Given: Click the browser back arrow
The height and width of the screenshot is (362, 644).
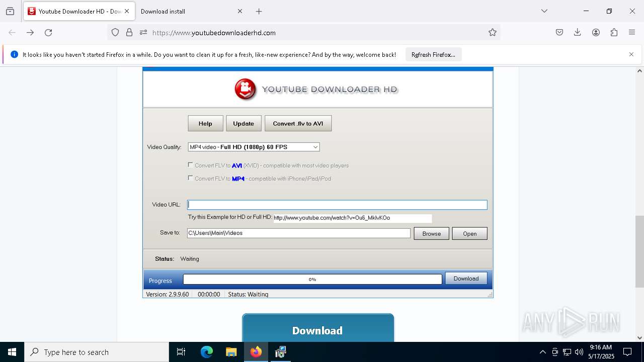Looking at the screenshot, I should coord(12,32).
